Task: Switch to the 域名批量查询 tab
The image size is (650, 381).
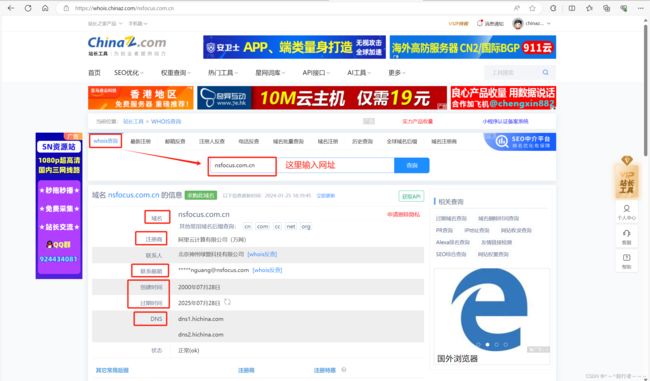Action: tap(288, 141)
